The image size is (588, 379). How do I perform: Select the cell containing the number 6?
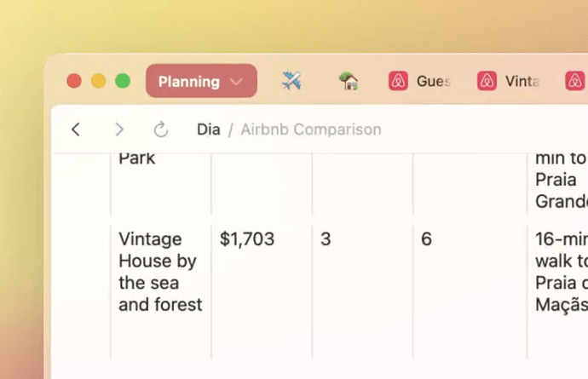(426, 239)
